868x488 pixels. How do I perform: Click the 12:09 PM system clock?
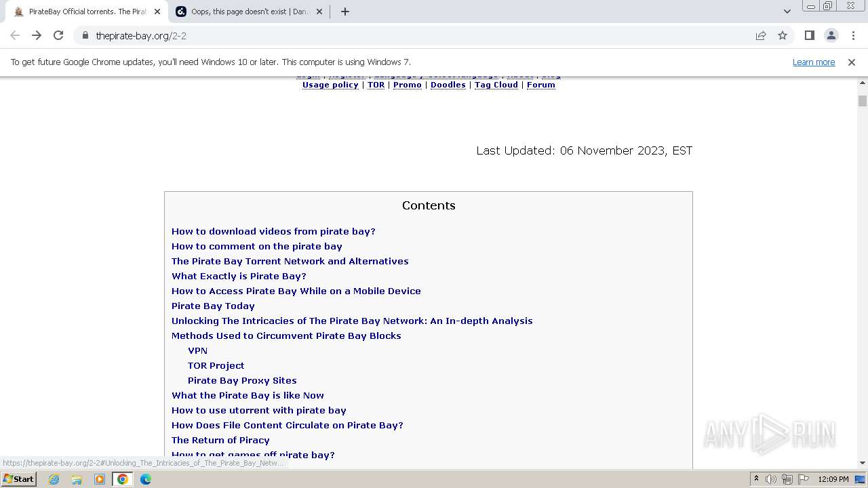833,479
